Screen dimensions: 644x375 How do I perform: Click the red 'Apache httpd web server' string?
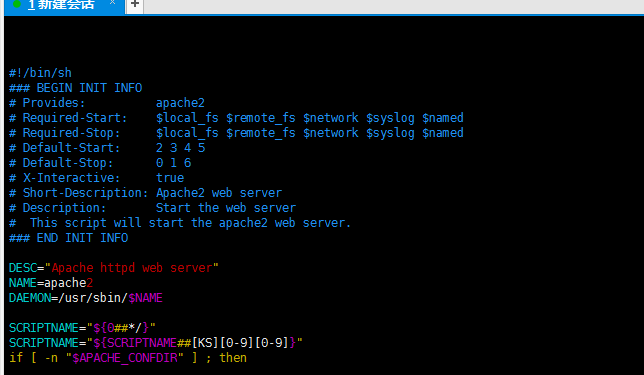tap(131, 268)
